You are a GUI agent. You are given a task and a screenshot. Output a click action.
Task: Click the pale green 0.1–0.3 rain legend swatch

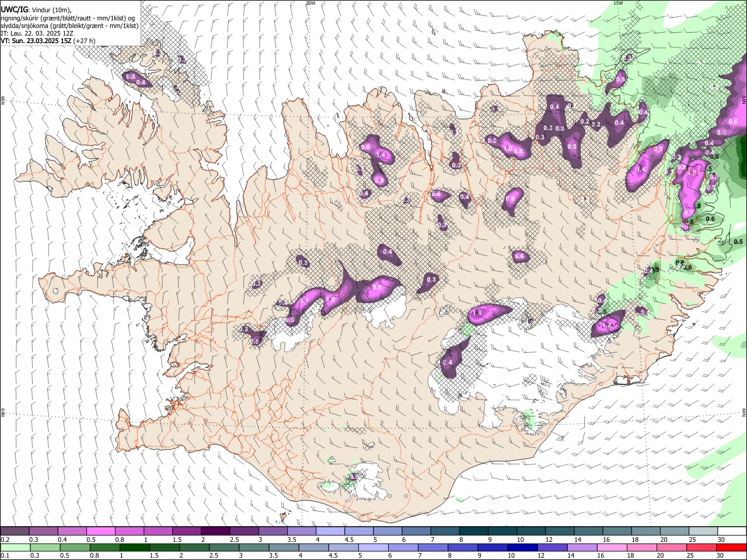pos(15,548)
